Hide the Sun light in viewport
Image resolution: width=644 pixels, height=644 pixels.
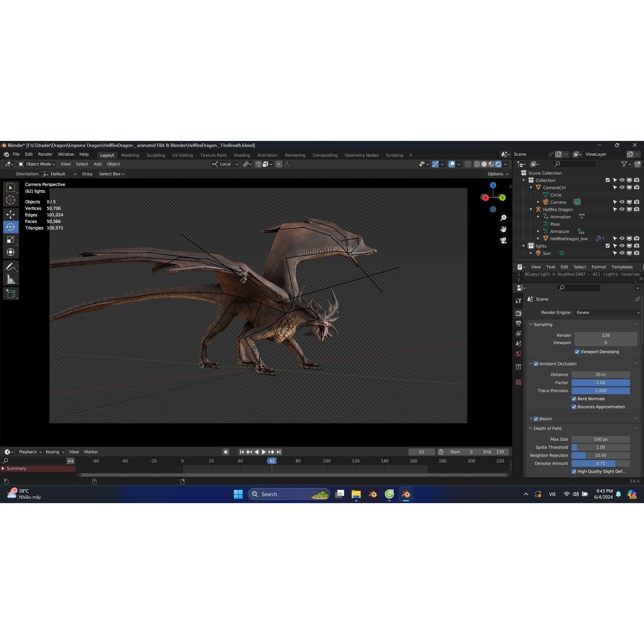point(622,253)
